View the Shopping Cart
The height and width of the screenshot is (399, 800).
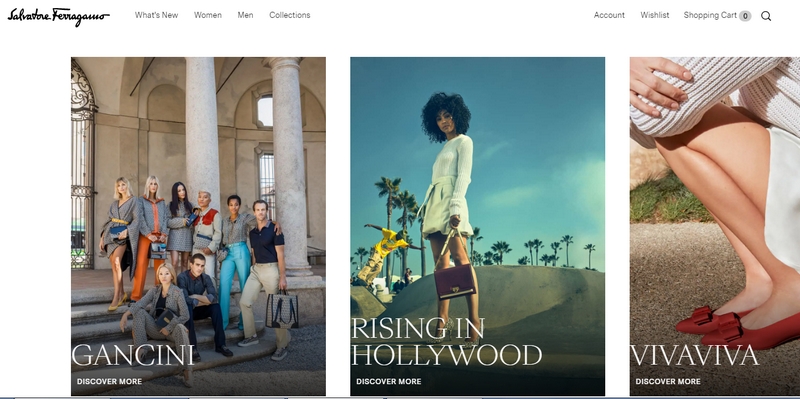coord(710,15)
